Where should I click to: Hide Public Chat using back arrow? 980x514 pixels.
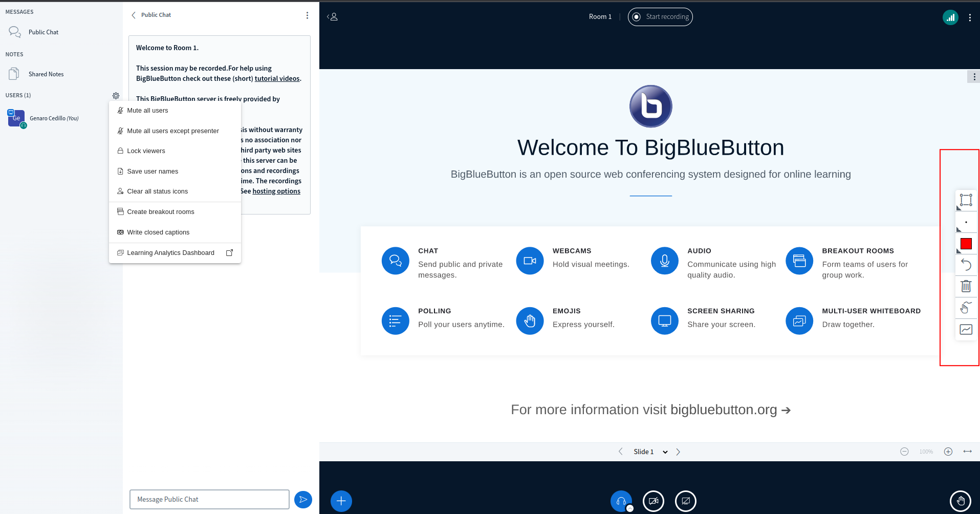pyautogui.click(x=134, y=15)
